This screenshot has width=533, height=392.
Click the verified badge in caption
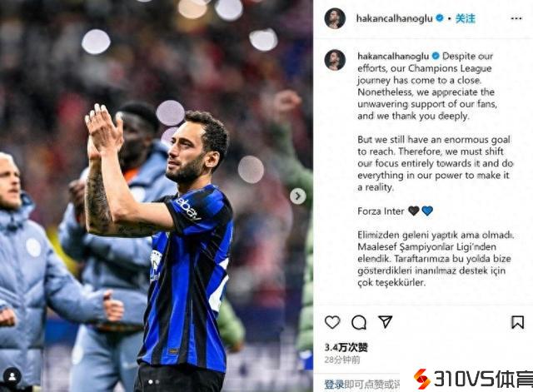pos(436,56)
